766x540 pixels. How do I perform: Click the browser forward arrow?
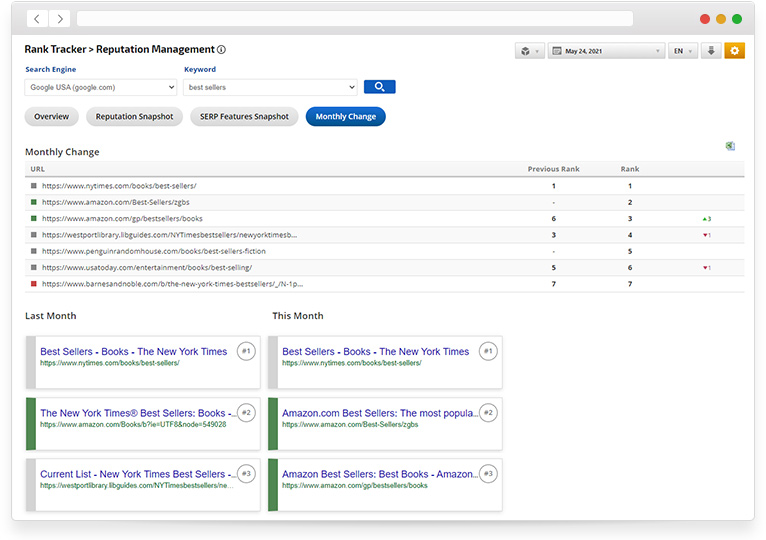pyautogui.click(x=60, y=19)
